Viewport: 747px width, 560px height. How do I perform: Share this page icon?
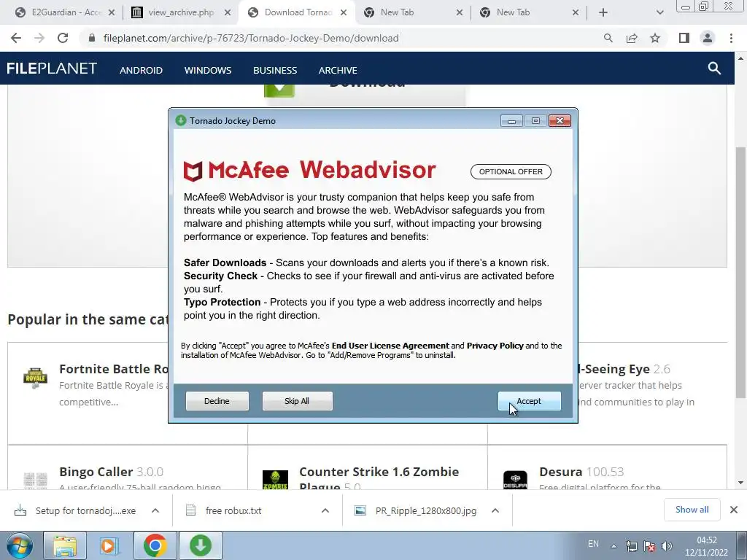(632, 38)
